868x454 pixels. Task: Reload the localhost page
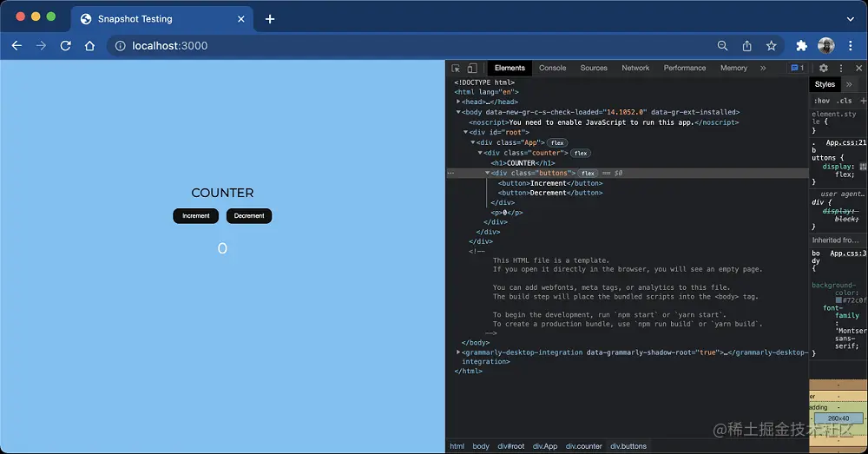(65, 46)
